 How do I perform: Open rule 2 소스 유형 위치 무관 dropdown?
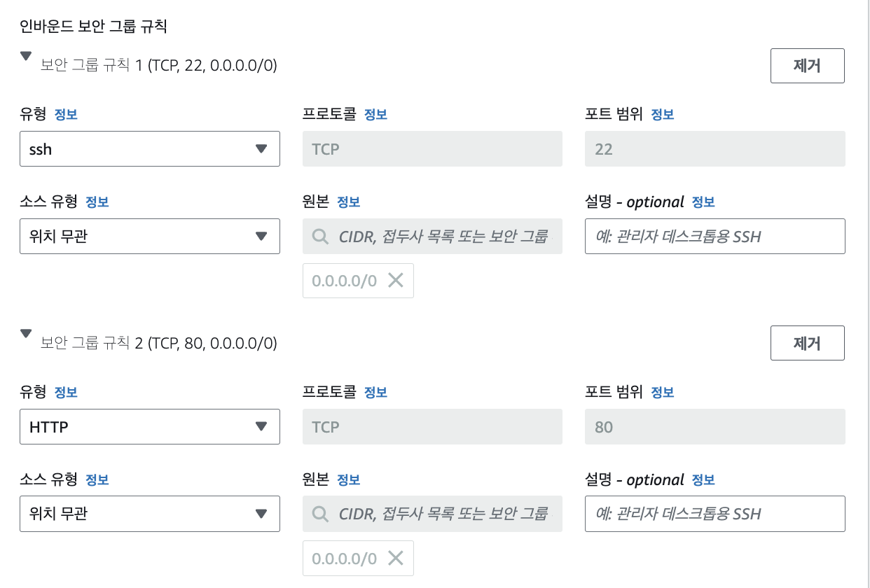tap(149, 514)
